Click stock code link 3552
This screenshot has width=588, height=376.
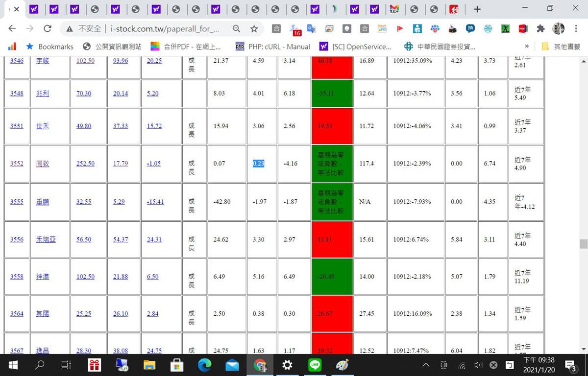17,164
